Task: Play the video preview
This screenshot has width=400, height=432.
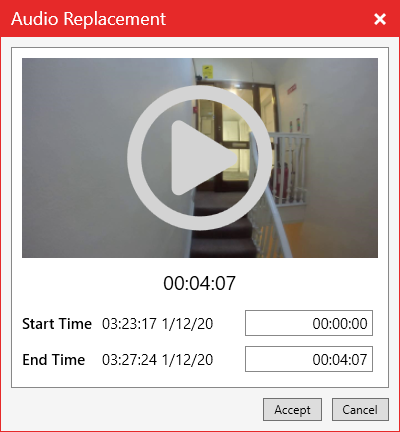Action: click(x=200, y=158)
